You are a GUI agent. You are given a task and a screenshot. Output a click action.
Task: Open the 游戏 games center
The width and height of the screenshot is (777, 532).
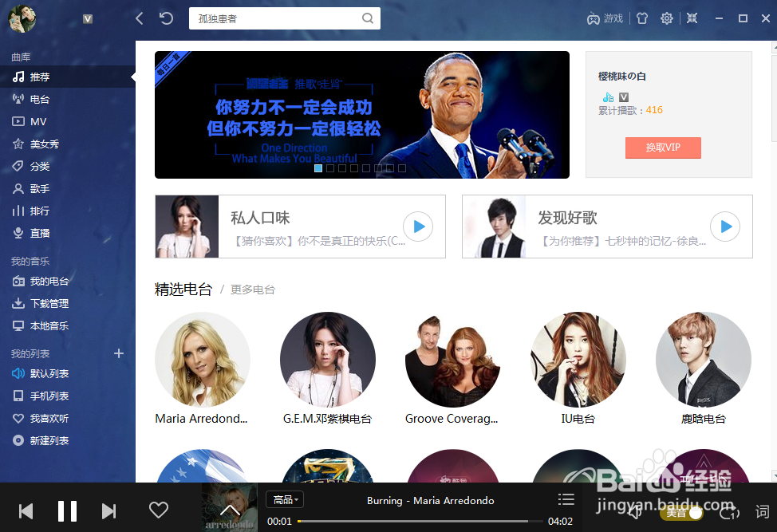[605, 18]
